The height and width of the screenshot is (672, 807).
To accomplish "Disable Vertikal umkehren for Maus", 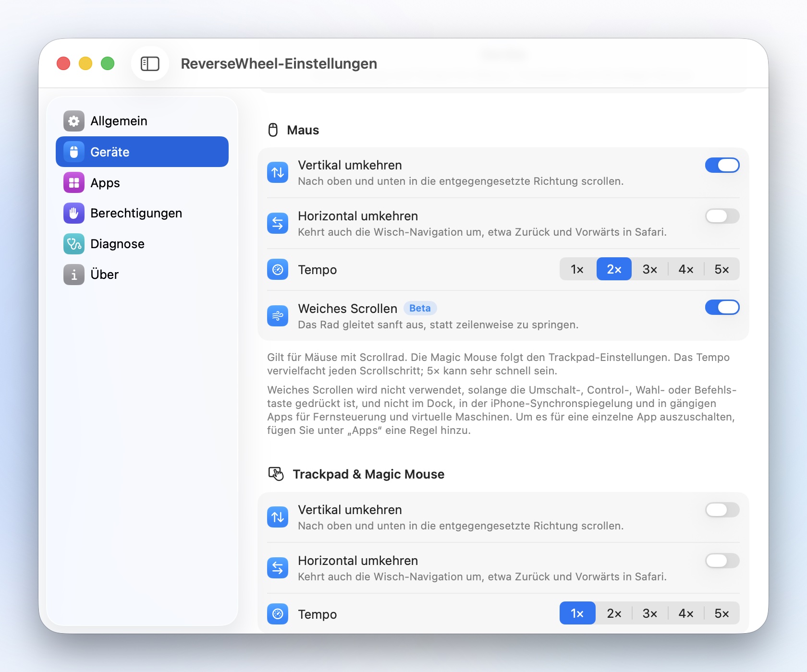I will tap(722, 165).
